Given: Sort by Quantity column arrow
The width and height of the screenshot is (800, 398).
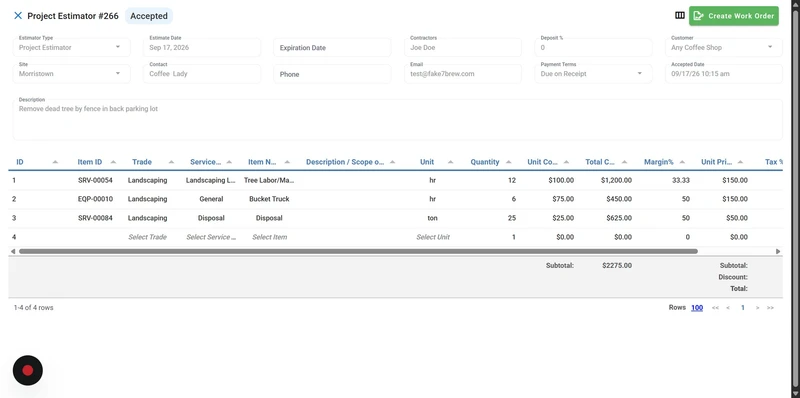Looking at the screenshot, I should (508, 162).
